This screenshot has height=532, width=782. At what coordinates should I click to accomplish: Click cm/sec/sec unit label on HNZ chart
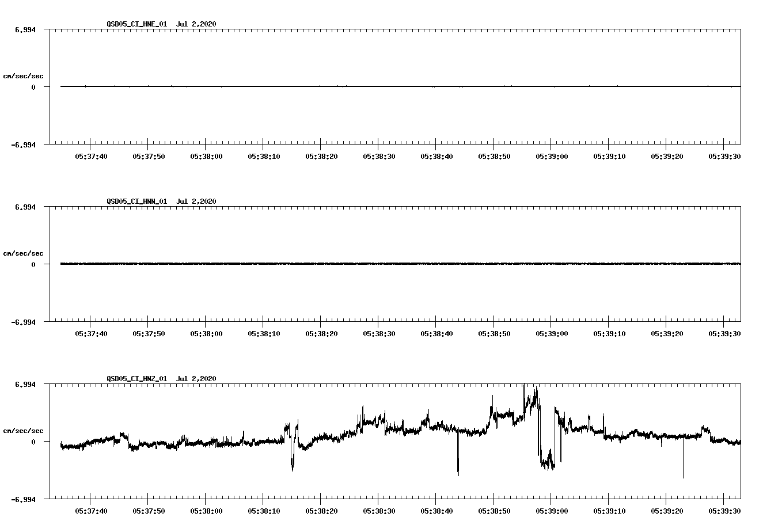[x=23, y=431]
